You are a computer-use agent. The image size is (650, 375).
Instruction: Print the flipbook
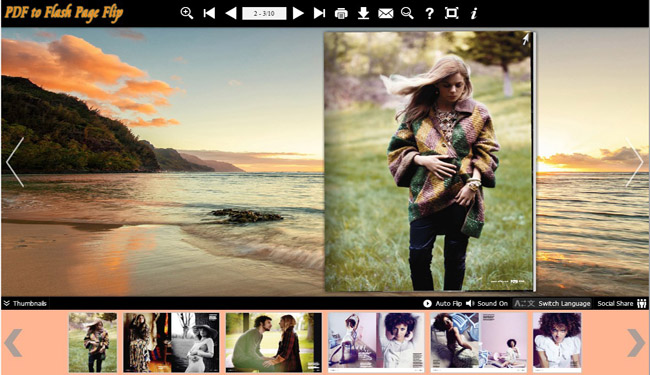tap(341, 14)
